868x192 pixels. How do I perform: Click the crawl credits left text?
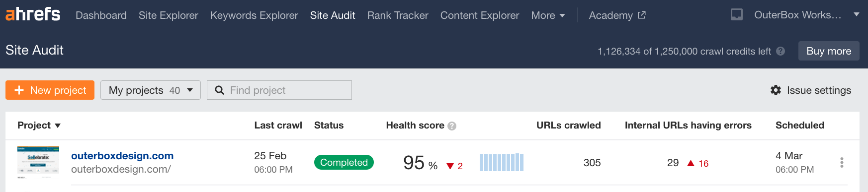tap(684, 51)
